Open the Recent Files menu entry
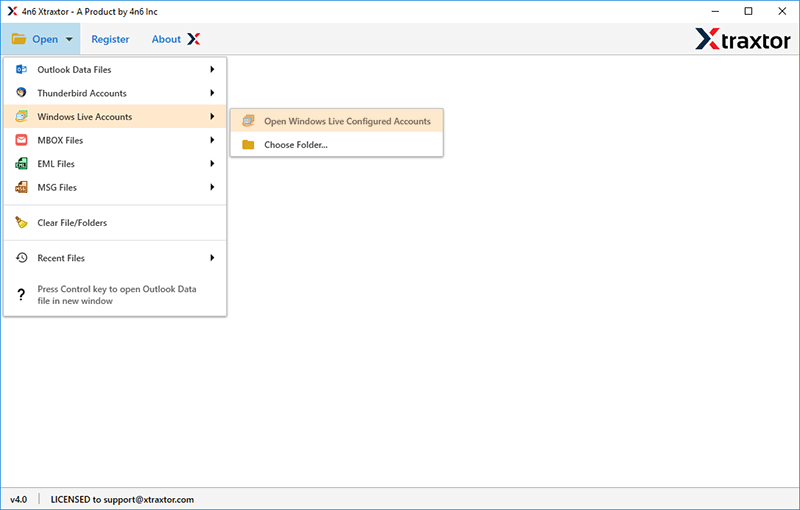800x510 pixels. (x=115, y=258)
